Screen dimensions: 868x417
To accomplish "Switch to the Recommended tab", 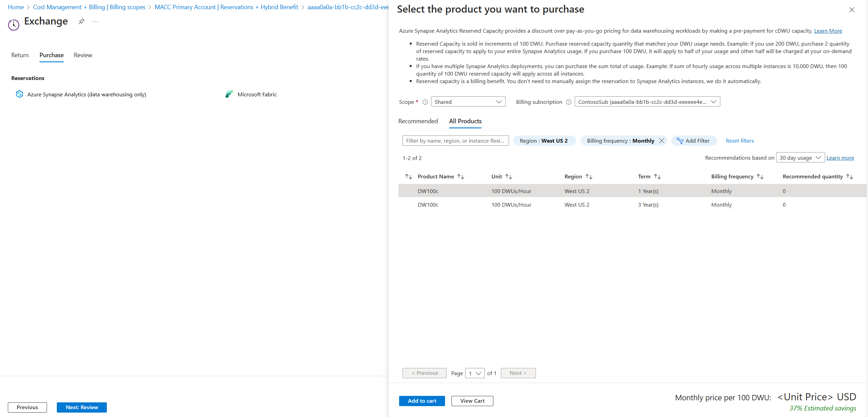I will click(418, 121).
